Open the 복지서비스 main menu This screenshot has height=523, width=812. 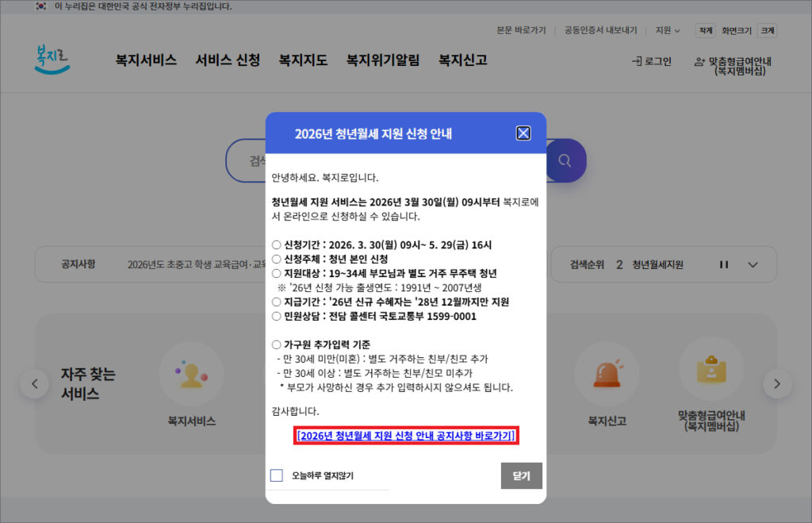click(x=146, y=60)
